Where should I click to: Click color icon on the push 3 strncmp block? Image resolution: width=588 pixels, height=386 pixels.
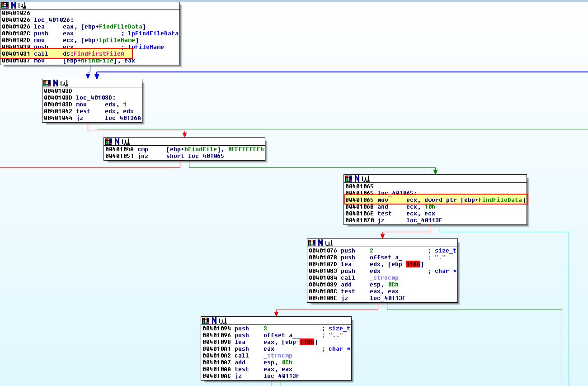206,320
